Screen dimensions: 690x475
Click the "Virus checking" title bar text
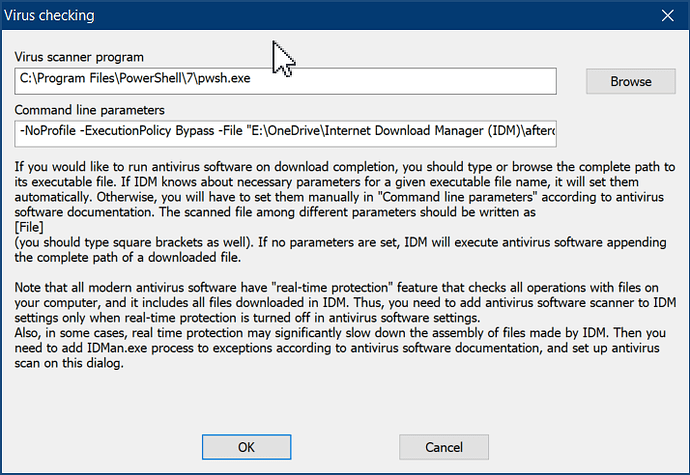point(53,15)
